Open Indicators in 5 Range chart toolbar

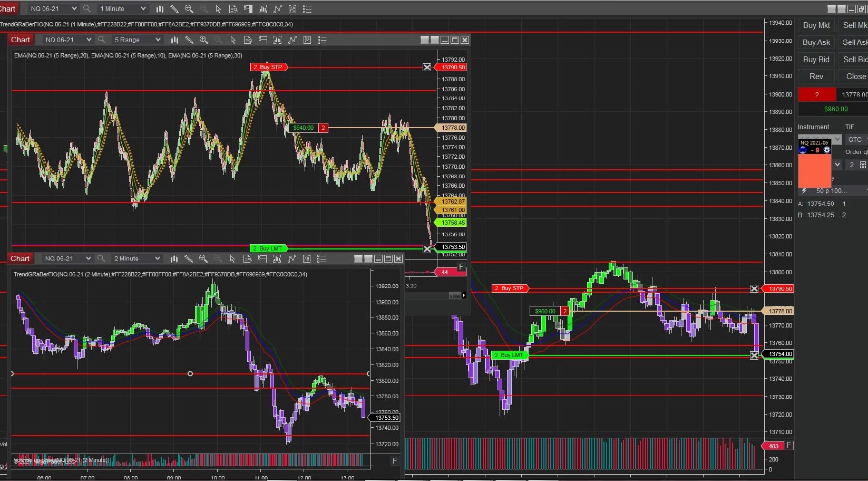coord(292,40)
